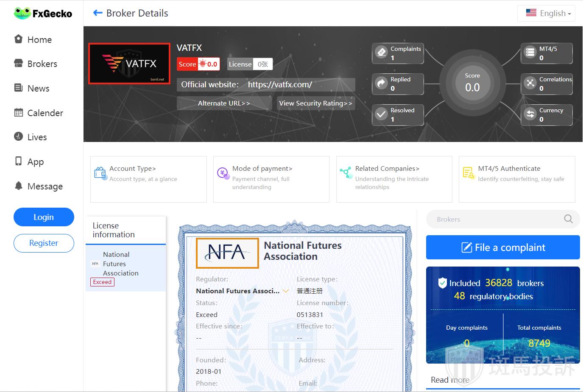Open Brokers in the sidebar menu
The height and width of the screenshot is (392, 583).
click(x=42, y=64)
